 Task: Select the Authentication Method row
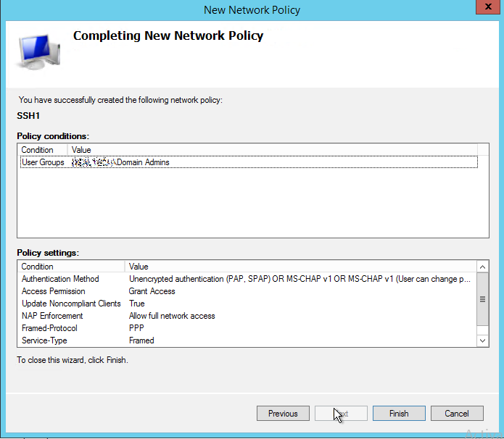pos(60,279)
